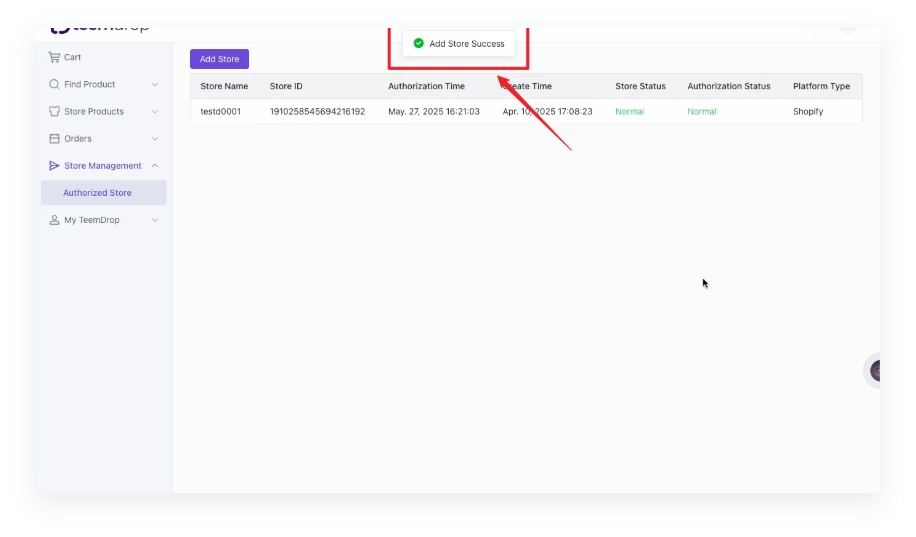The height and width of the screenshot is (537, 916).
Task: Click the My TeemDrop user icon
Action: click(54, 219)
